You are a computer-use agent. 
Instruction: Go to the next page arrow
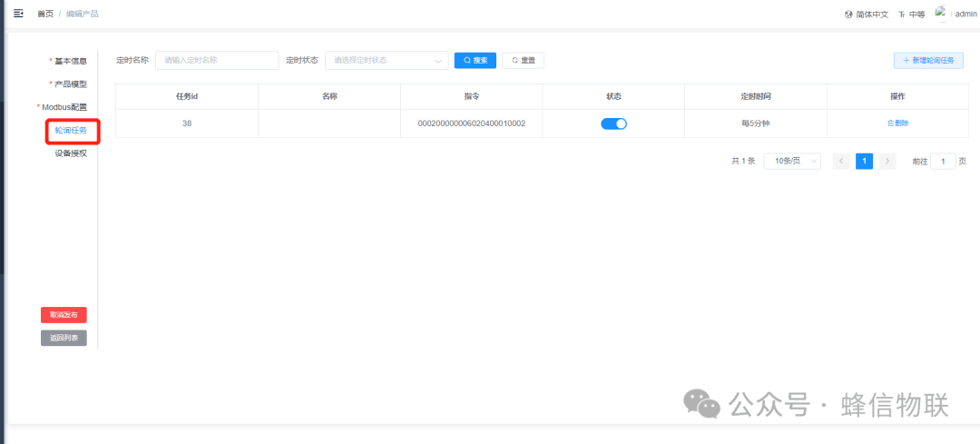[887, 162]
